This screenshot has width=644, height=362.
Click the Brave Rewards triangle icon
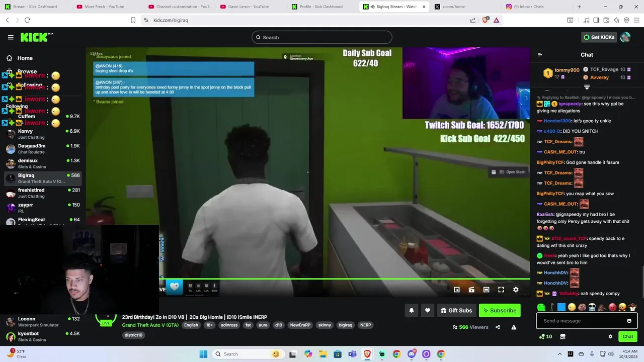[x=496, y=20]
